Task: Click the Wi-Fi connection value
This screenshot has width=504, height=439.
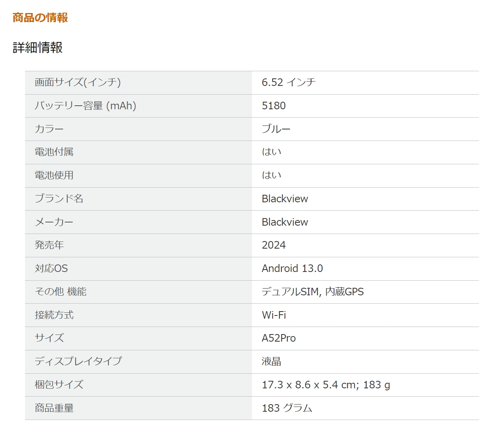Action: coord(274,315)
